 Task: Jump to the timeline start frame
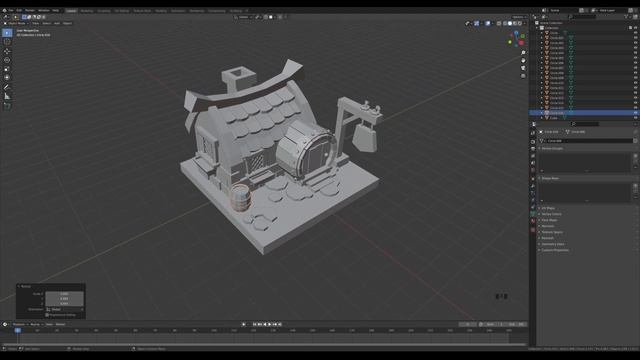click(254, 324)
